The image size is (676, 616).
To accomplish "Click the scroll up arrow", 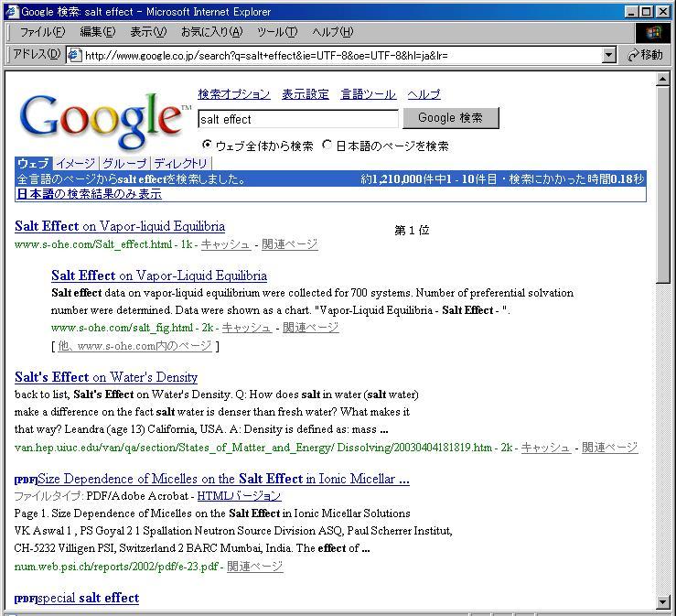I will tap(663, 80).
